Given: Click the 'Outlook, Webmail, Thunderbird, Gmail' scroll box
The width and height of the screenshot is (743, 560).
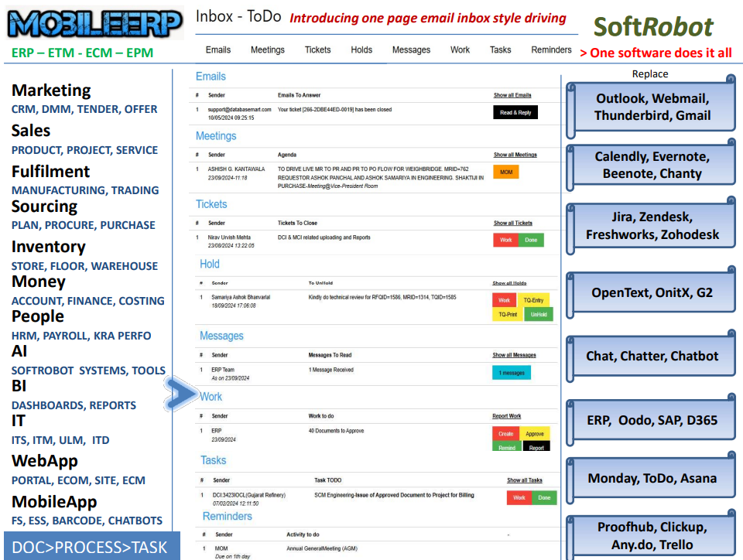Looking at the screenshot, I should pos(652,107).
